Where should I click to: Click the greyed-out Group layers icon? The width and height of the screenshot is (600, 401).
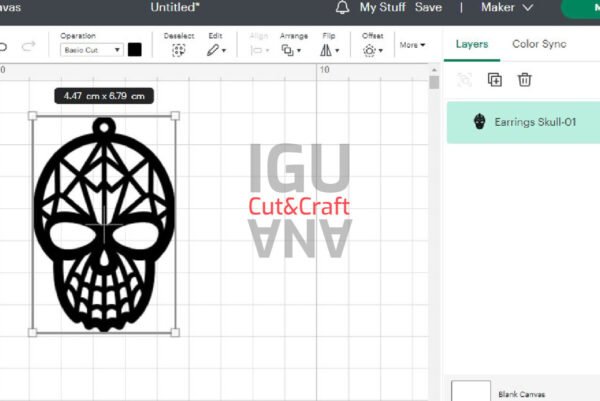coord(464,80)
